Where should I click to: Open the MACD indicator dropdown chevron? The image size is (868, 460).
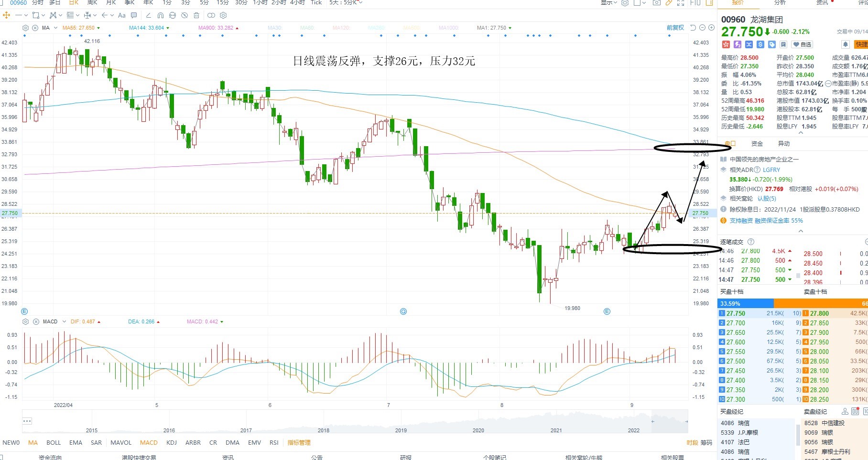(64, 321)
